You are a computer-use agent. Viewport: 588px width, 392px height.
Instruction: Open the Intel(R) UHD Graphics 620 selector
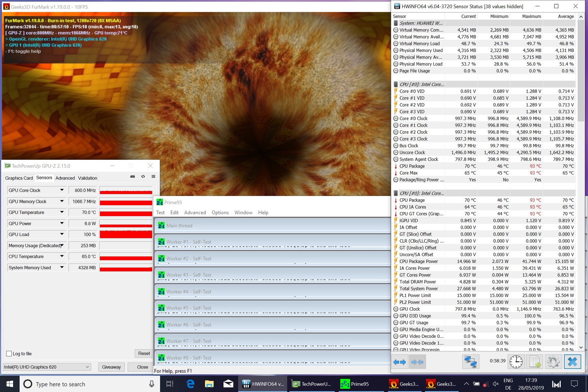click(x=47, y=367)
